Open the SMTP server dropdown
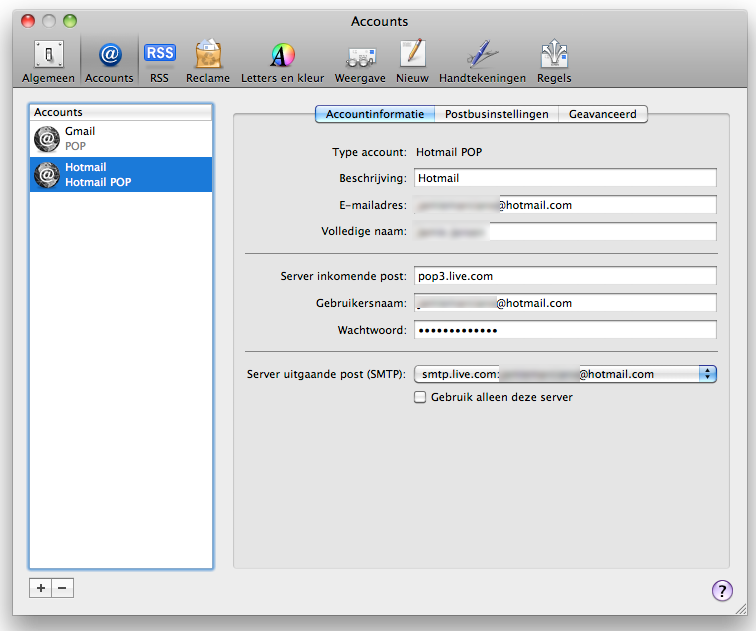The width and height of the screenshot is (756, 631). pos(565,374)
